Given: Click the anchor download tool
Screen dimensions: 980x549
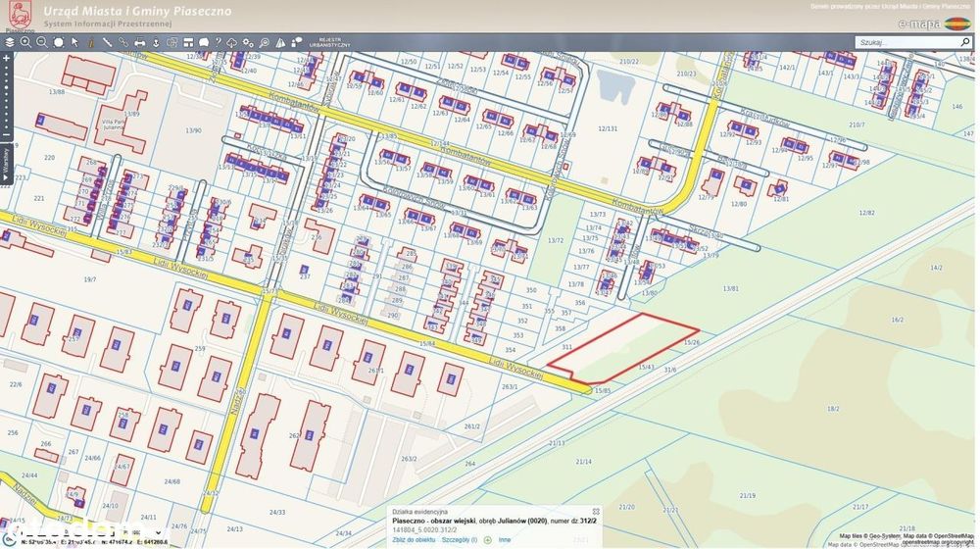Looking at the screenshot, I should click(x=156, y=42).
